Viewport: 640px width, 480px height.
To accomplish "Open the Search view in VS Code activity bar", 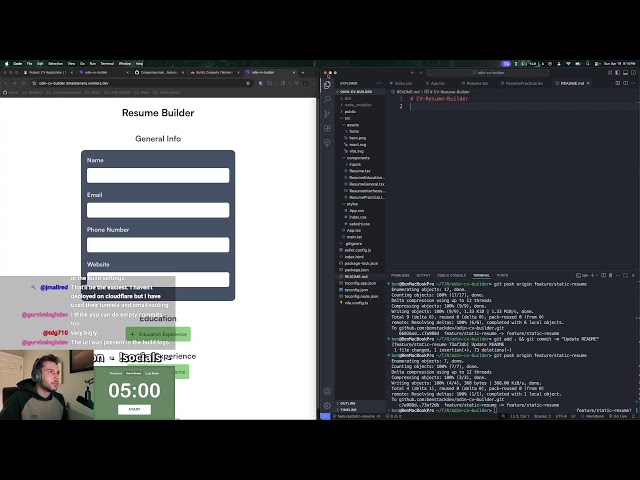I will [x=327, y=100].
